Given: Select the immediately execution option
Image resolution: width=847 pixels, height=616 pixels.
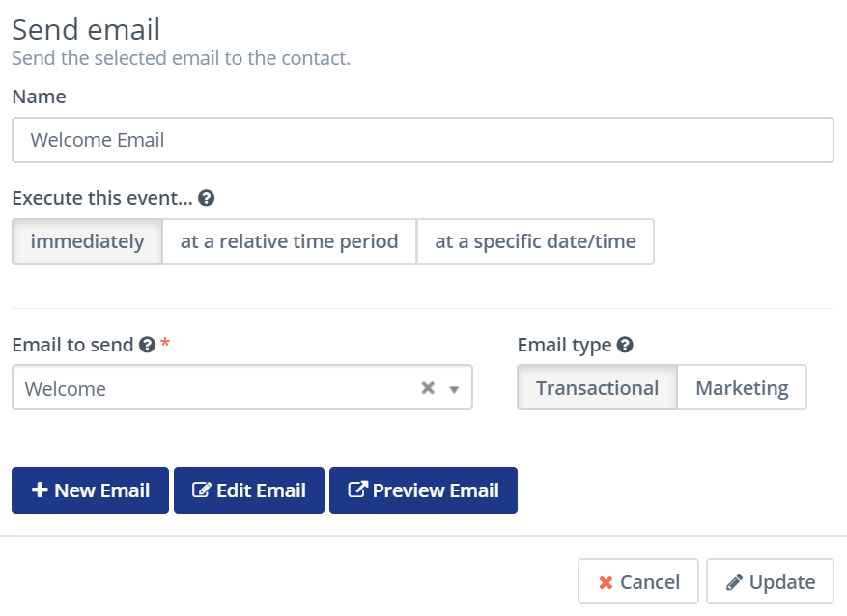Looking at the screenshot, I should click(x=87, y=241).
